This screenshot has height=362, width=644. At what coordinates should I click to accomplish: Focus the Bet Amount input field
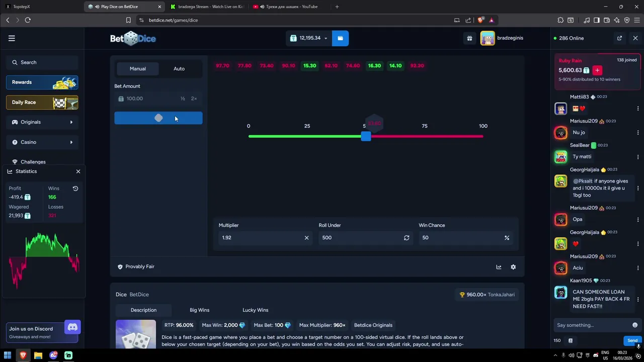click(151, 99)
